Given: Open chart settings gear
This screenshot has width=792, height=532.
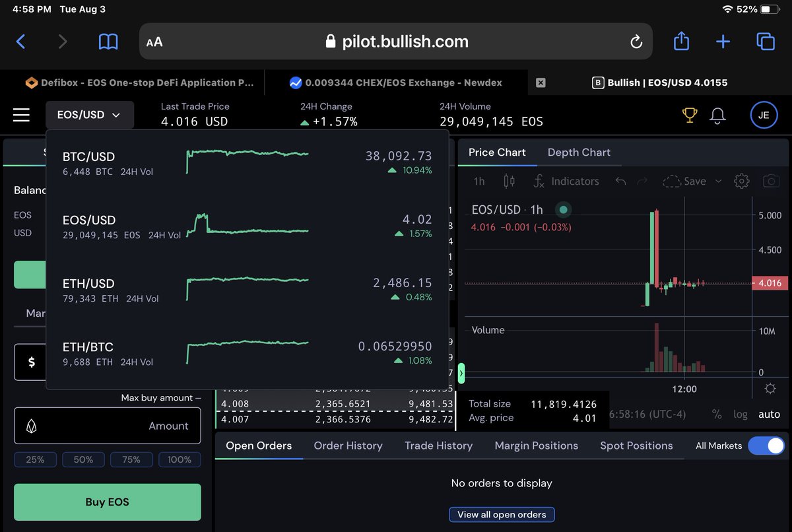Looking at the screenshot, I should click(741, 181).
